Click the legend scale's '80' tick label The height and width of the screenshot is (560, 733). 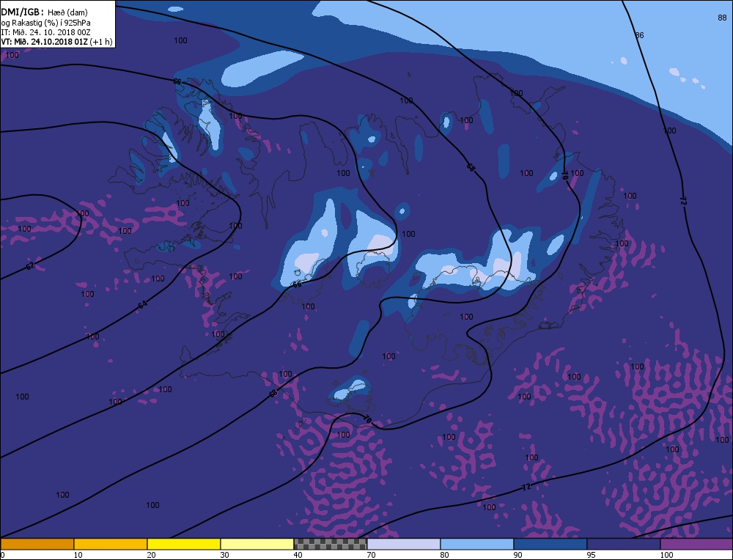445,555
